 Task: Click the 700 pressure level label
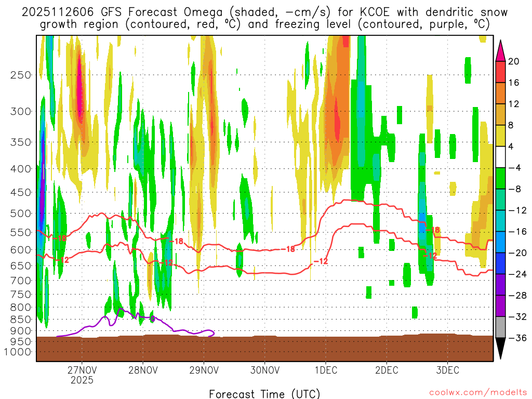tap(20, 281)
